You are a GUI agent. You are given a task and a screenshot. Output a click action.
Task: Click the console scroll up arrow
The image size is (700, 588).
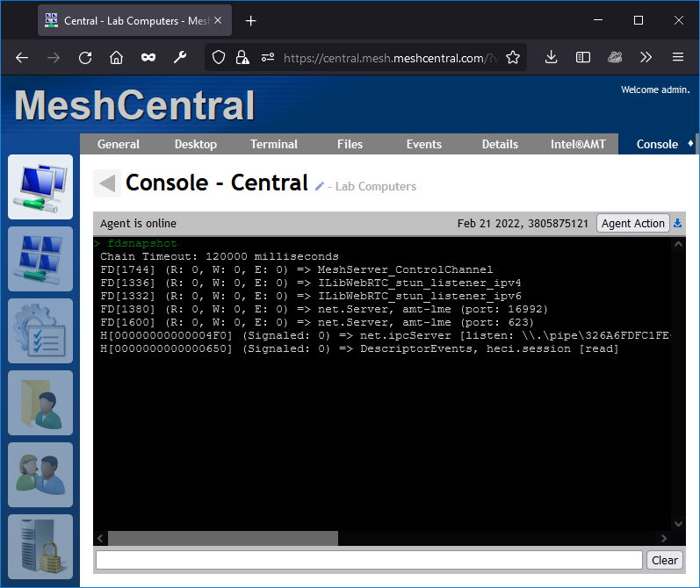tap(678, 244)
